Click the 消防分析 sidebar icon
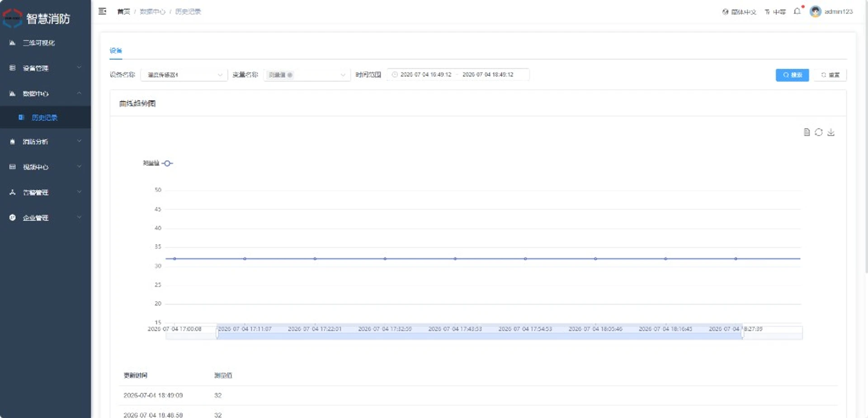This screenshot has width=868, height=418. pos(12,142)
